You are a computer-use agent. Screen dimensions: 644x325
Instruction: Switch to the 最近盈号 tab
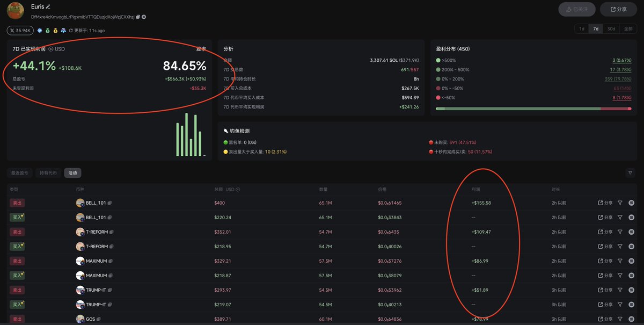click(x=20, y=172)
